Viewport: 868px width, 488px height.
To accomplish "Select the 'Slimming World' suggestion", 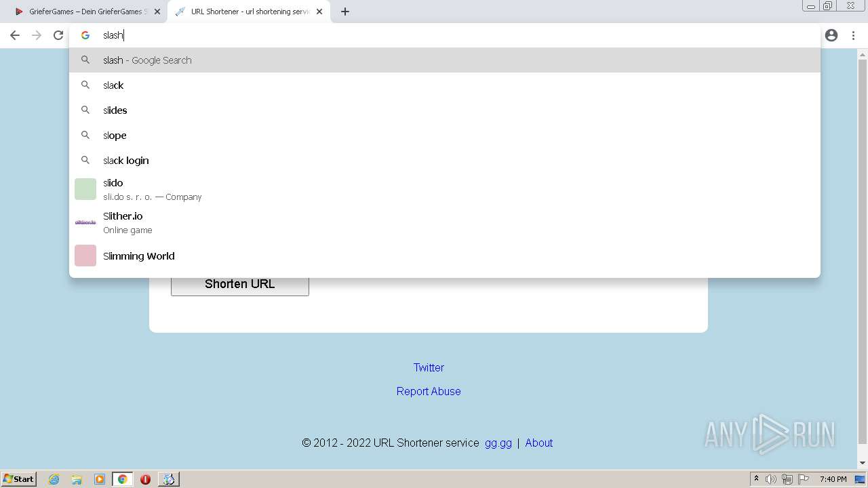I will (445, 256).
